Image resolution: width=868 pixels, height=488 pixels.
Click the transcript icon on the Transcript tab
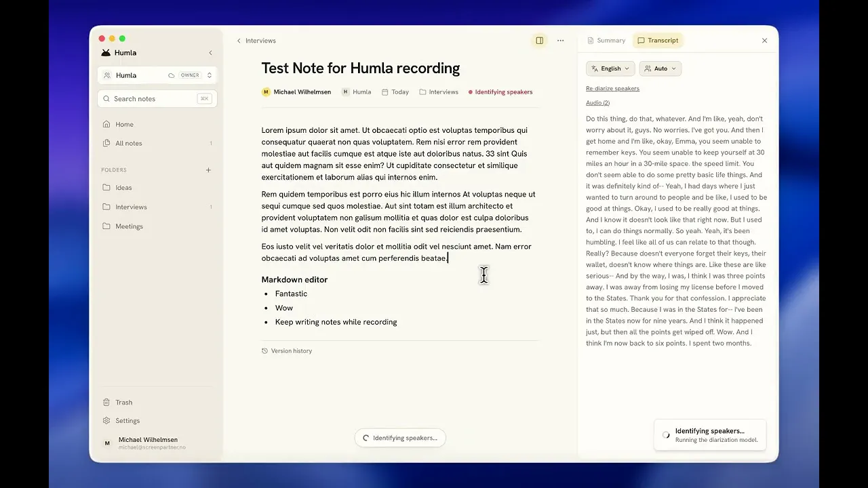tap(641, 41)
